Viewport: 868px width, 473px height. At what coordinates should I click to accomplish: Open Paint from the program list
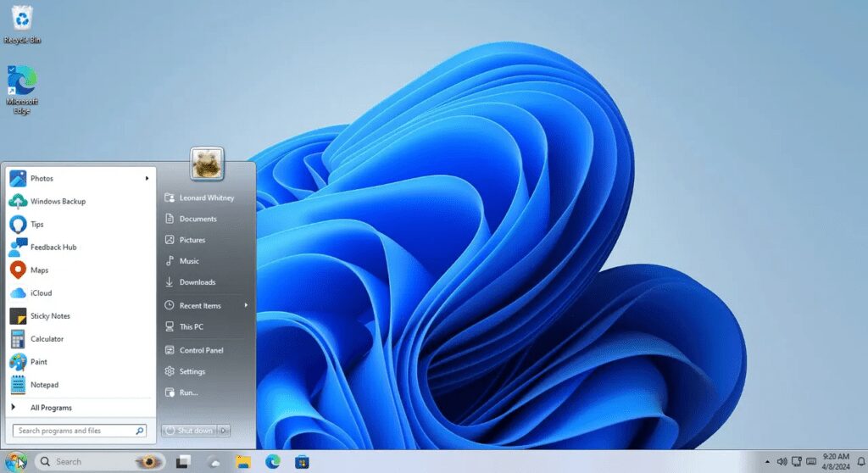pos(38,362)
